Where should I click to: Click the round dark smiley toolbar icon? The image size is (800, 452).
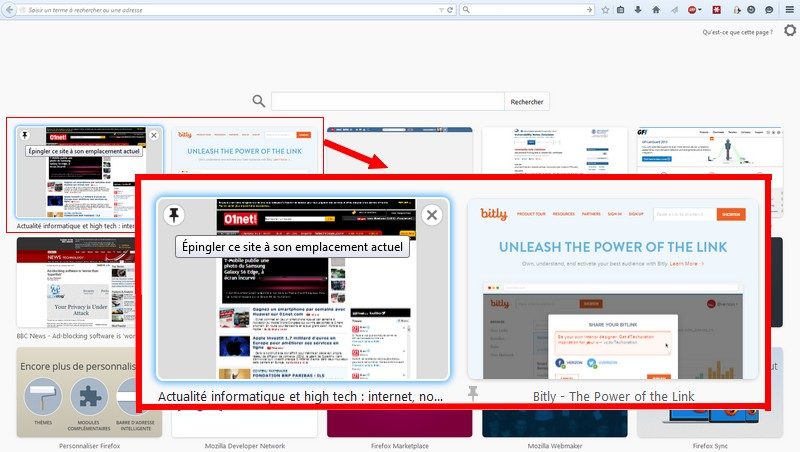click(751, 10)
